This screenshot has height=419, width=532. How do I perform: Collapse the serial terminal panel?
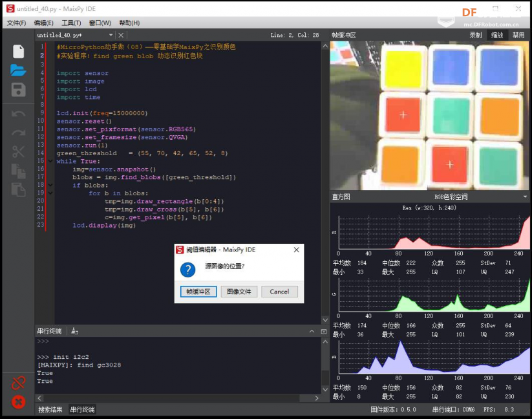click(312, 331)
